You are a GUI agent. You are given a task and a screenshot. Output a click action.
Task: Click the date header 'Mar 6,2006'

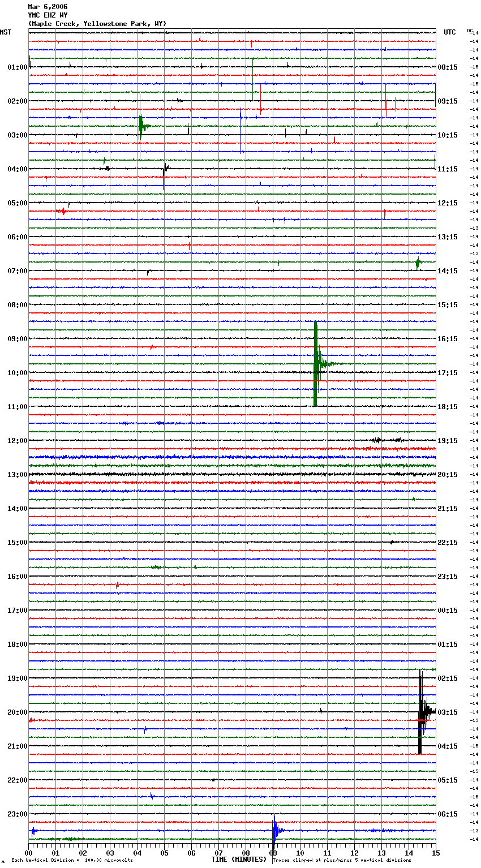[48, 7]
